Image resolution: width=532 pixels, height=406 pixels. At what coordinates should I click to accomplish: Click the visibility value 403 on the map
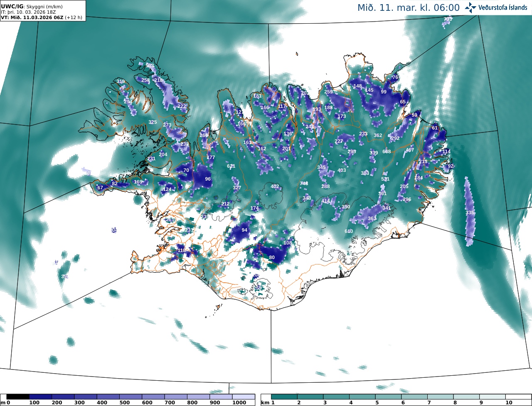[x=342, y=170]
